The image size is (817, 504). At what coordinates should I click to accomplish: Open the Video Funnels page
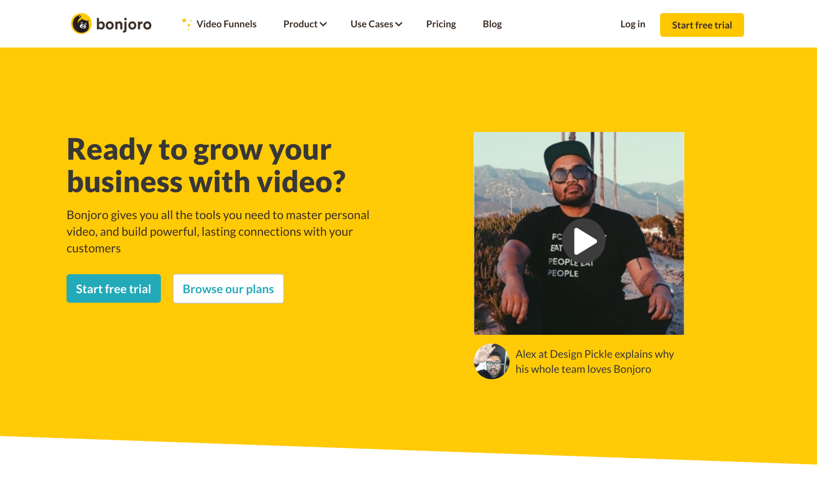(x=226, y=24)
